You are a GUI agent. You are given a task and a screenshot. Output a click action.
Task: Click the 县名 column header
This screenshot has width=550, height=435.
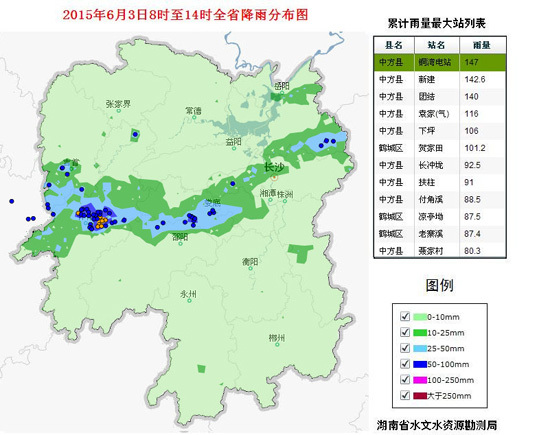point(394,45)
